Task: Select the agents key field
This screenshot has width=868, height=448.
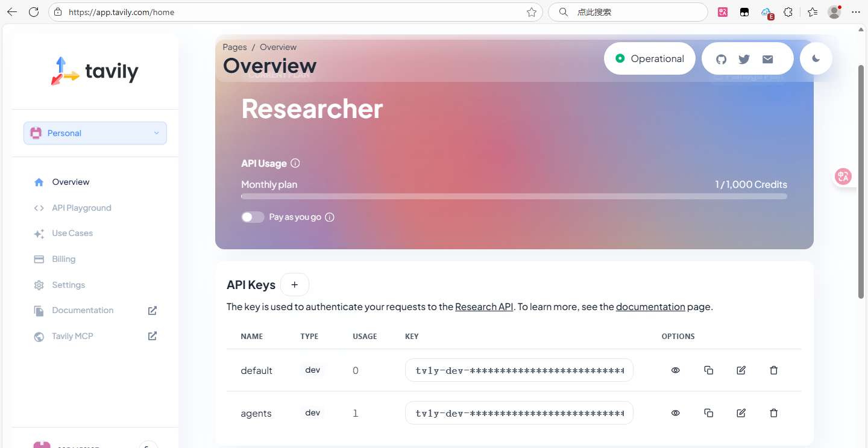Action: pyautogui.click(x=519, y=413)
